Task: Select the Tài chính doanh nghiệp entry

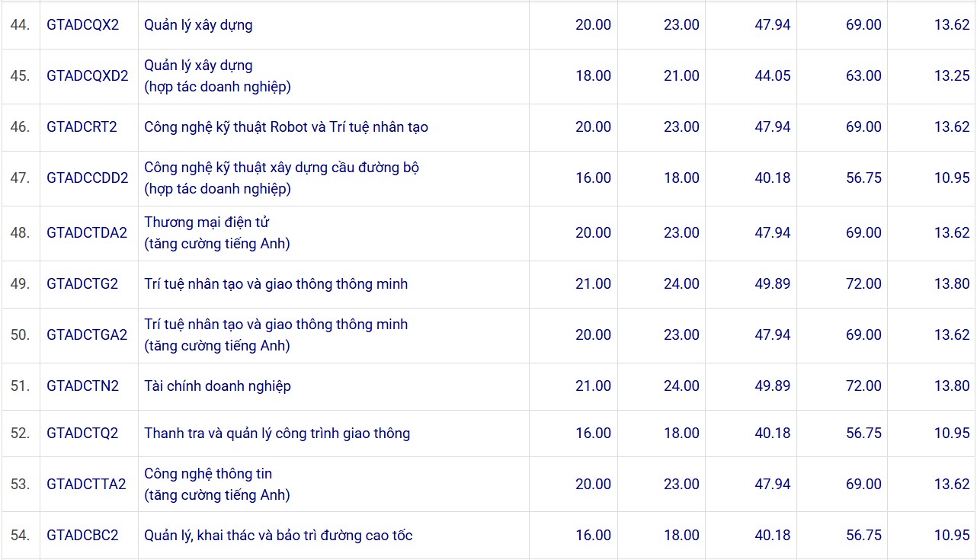Action: click(x=217, y=386)
